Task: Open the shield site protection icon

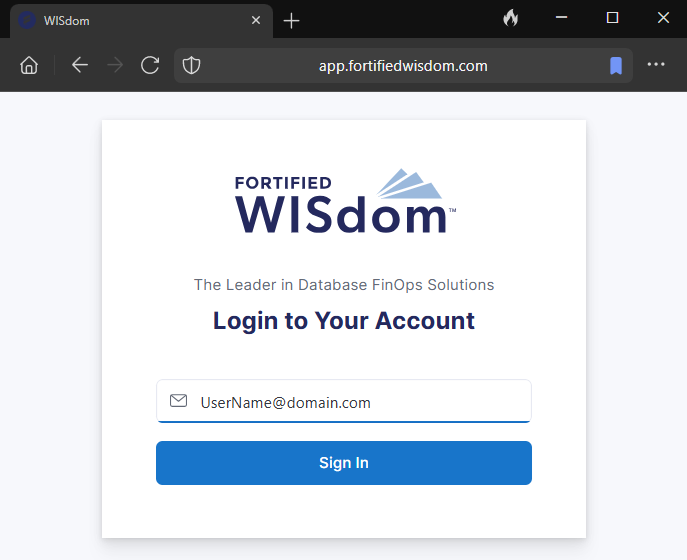Action: 191,65
